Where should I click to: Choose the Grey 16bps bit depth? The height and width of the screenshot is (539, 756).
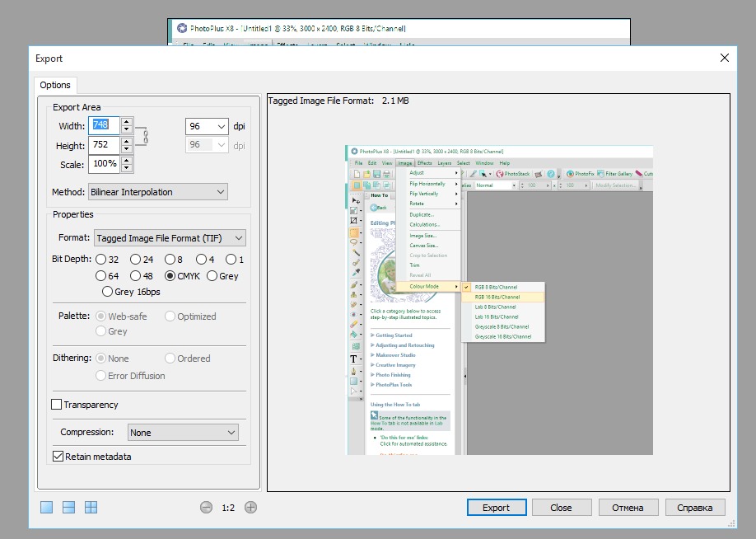(131, 292)
